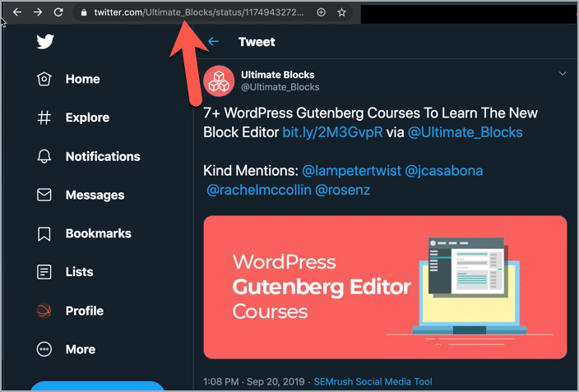Open the Messages envelope icon

[44, 195]
